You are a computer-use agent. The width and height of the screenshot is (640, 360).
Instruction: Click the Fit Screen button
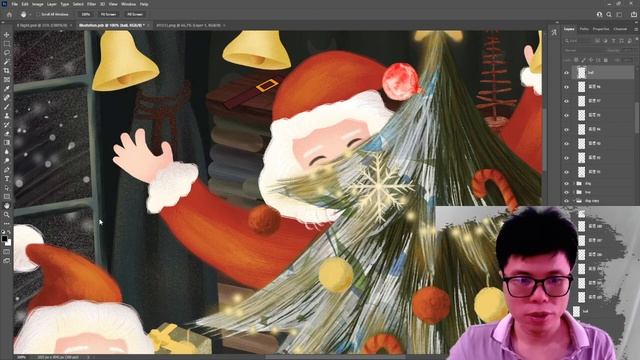click(109, 14)
